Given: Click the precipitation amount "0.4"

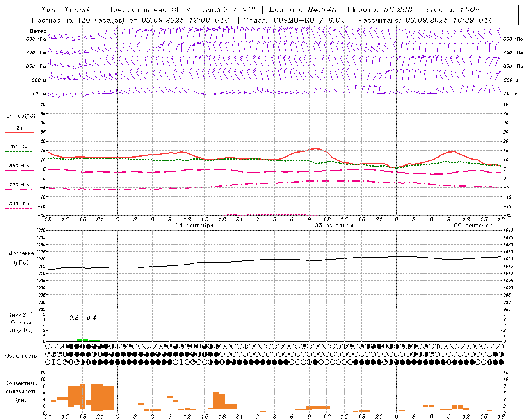Looking at the screenshot, I should point(91,318).
